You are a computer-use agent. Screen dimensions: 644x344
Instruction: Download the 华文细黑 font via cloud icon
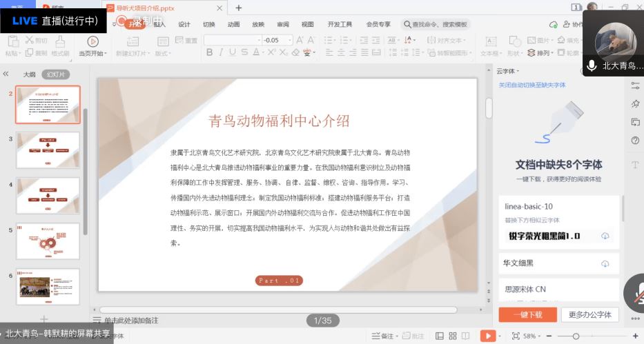pos(605,263)
